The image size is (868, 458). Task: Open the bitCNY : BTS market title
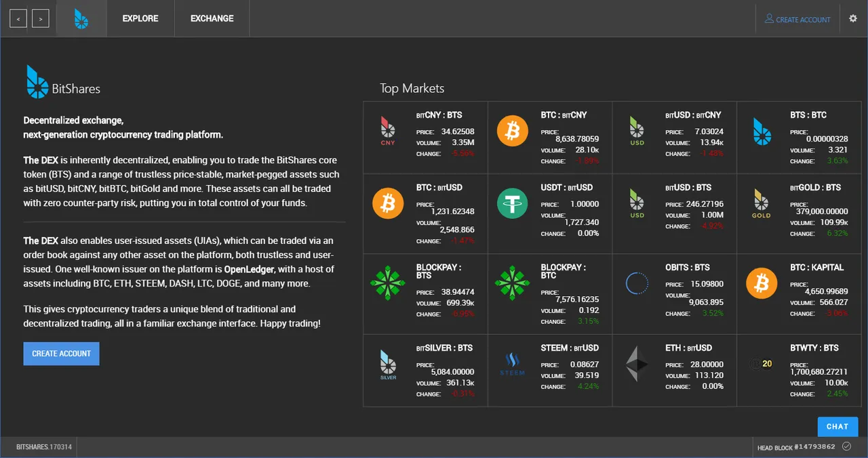point(439,115)
